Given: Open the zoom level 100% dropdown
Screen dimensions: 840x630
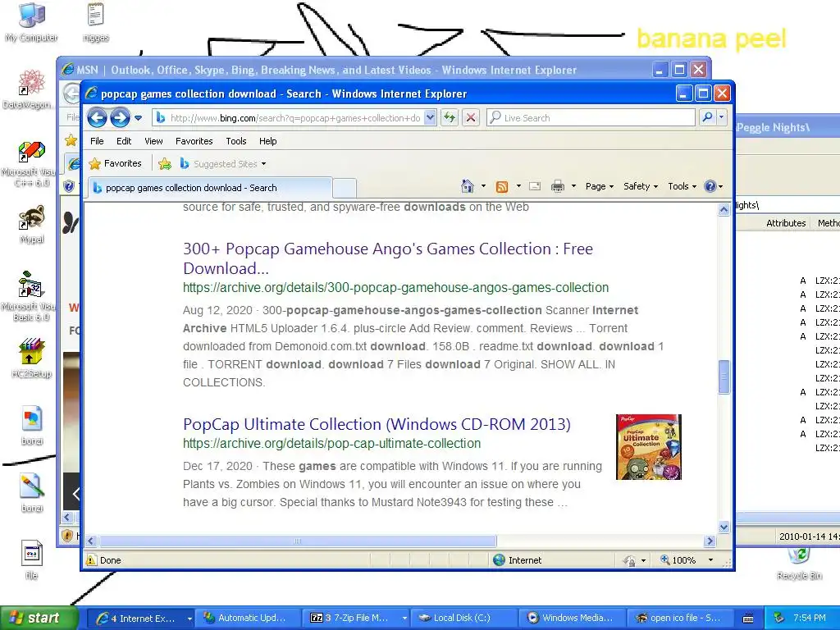Looking at the screenshot, I should [711, 559].
